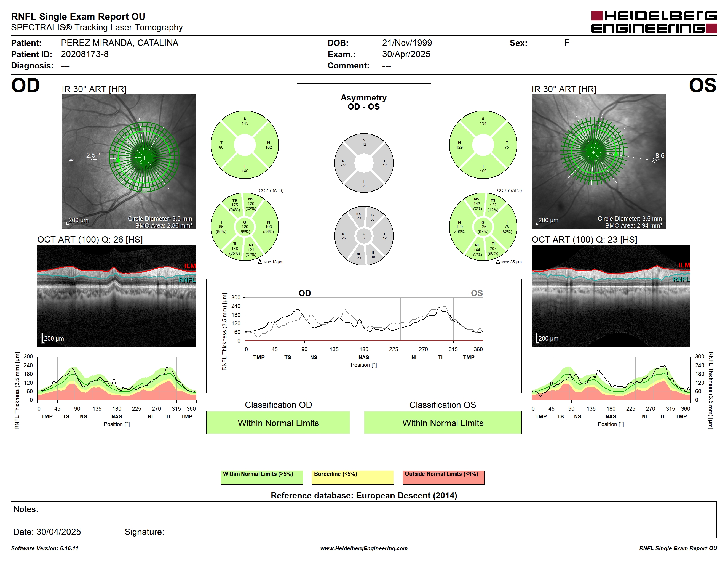The width and height of the screenshot is (728, 563).
Task: Select the exam date 30/Apr/2025
Action: [406, 54]
